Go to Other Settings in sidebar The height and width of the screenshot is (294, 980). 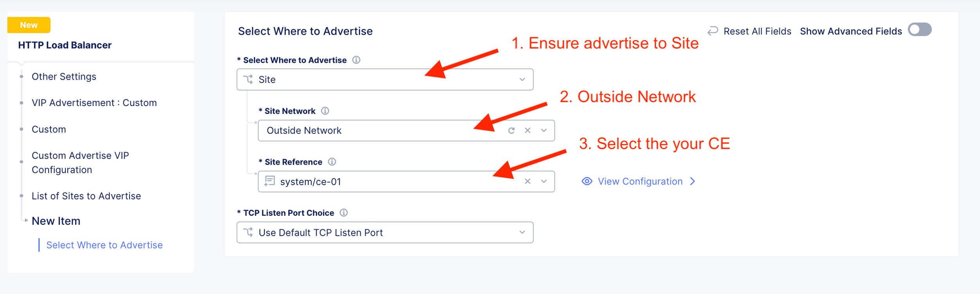point(64,77)
